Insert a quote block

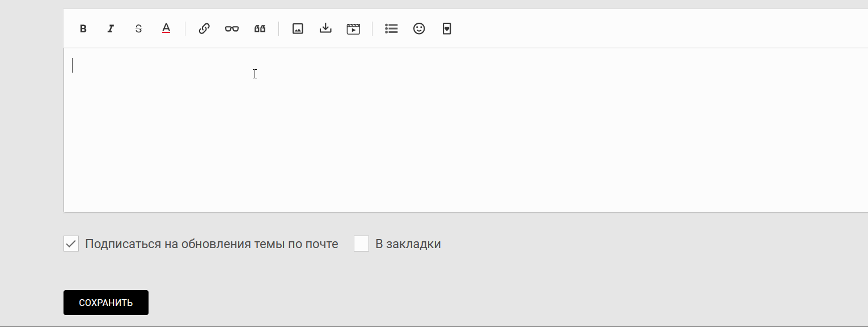click(x=260, y=28)
